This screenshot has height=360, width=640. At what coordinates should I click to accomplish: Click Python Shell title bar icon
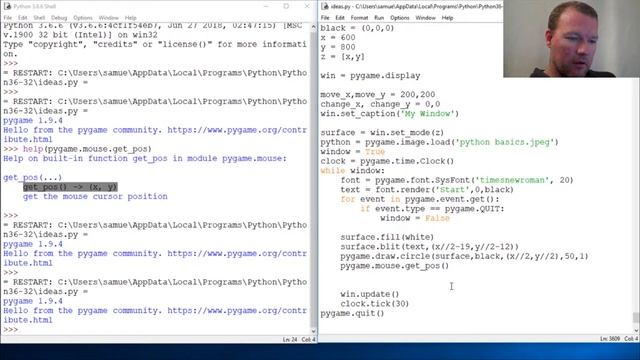7,7
